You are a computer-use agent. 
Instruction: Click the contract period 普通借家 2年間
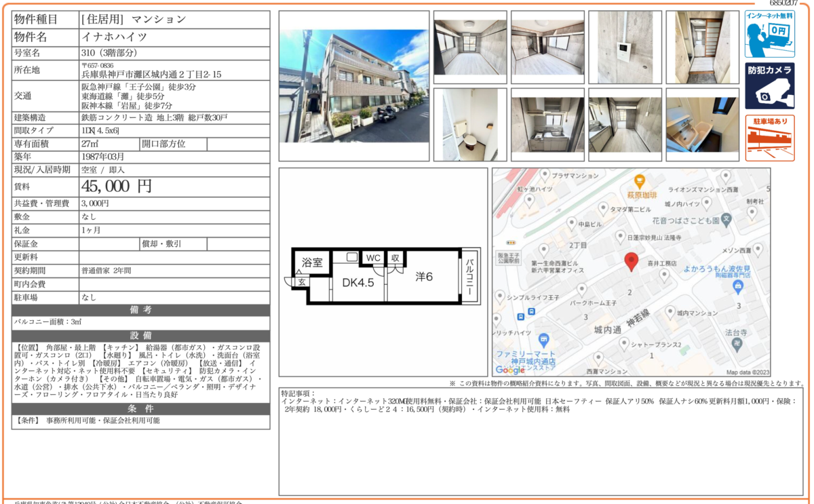pos(106,271)
